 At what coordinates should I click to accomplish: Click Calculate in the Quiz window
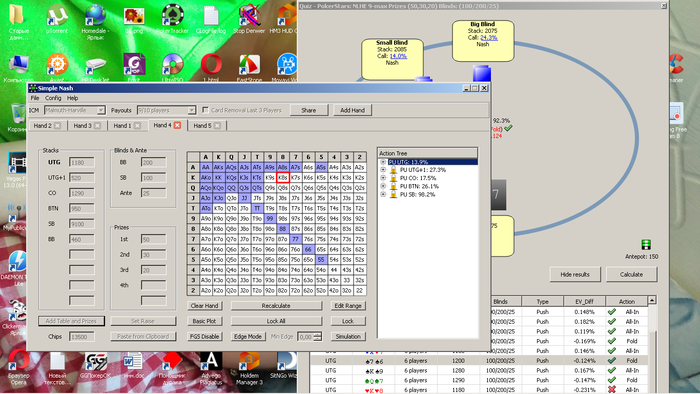tap(631, 274)
